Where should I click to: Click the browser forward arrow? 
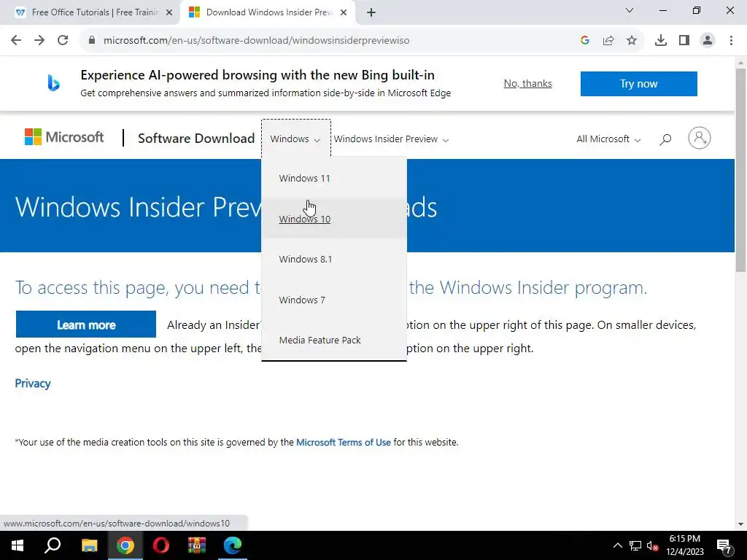(x=39, y=40)
